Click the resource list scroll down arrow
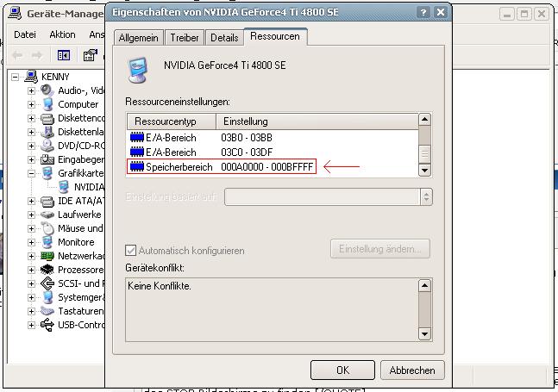 tap(424, 171)
